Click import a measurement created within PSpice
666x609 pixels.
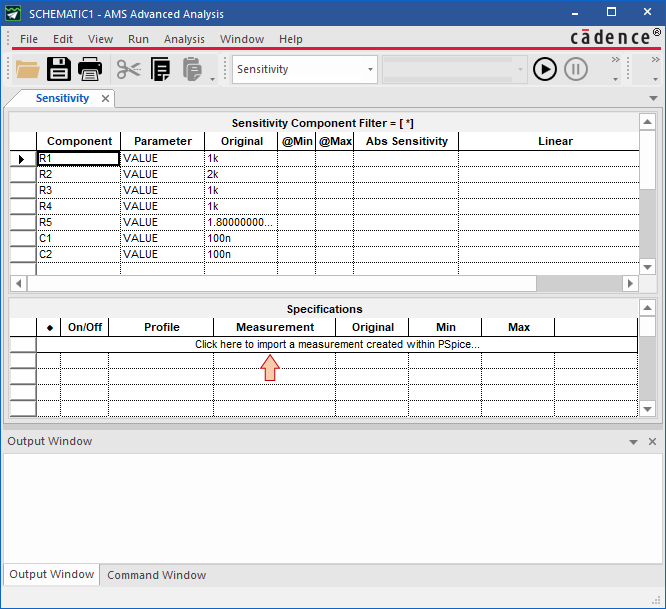coord(337,344)
